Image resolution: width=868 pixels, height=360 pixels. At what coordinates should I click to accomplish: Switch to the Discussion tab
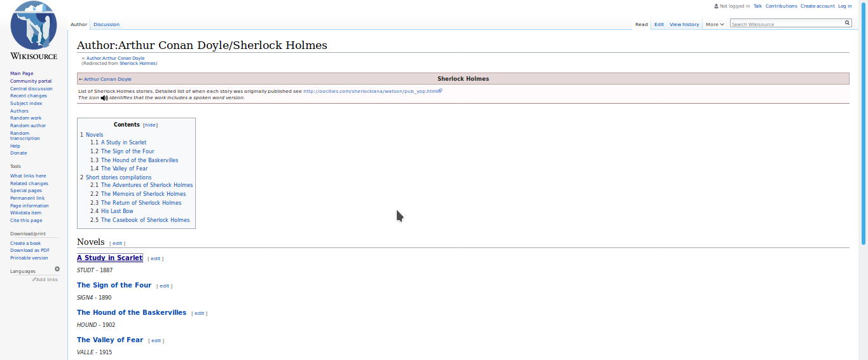(106, 24)
